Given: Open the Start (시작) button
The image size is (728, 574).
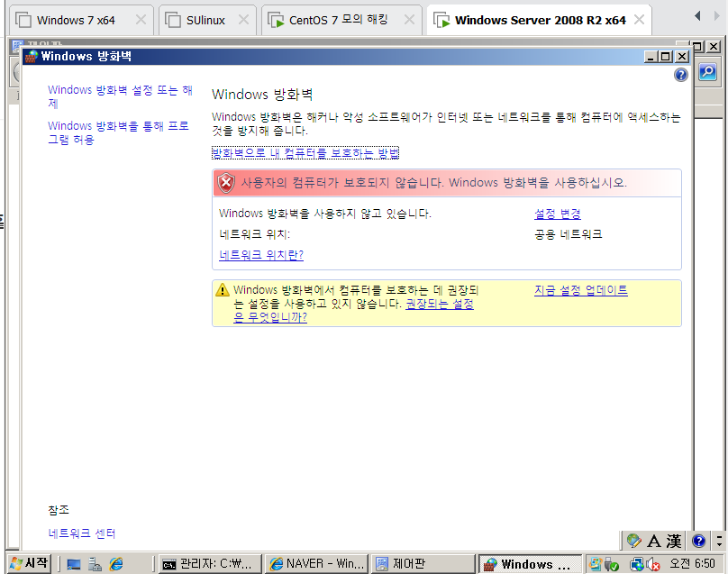Looking at the screenshot, I should [30, 563].
